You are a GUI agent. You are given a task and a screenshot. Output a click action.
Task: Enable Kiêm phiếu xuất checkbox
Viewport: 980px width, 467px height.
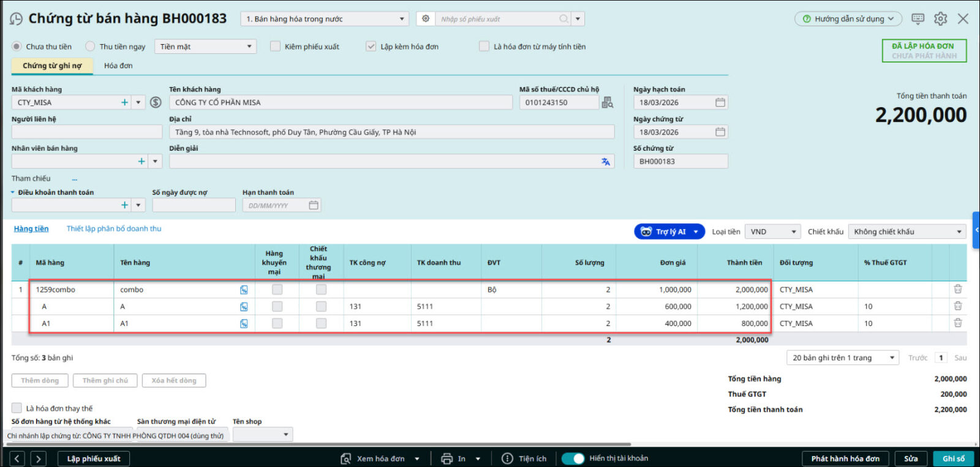(276, 47)
